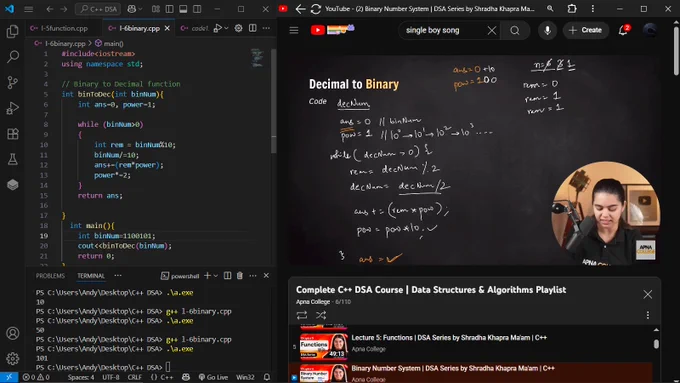Screen dimensions: 680x383
Task: Kill the terminal with the trash icon
Action: click(240, 275)
